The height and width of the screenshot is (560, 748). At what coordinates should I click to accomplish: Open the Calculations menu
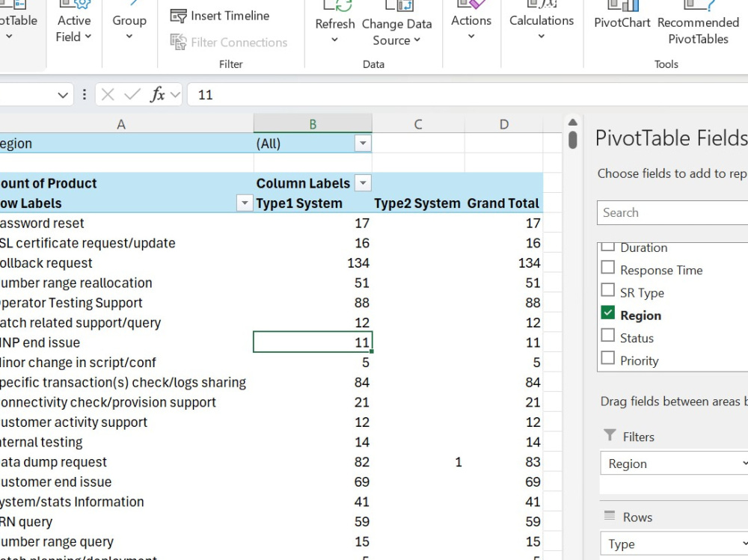(x=541, y=22)
